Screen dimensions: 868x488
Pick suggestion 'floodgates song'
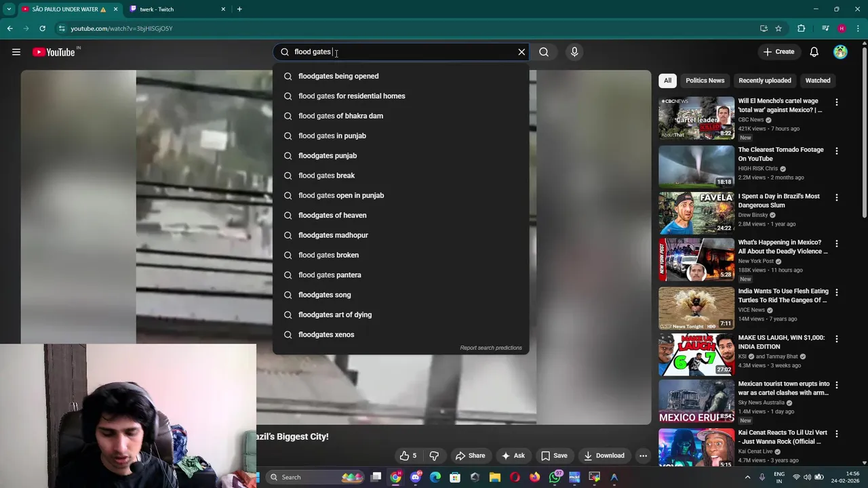[401, 295]
